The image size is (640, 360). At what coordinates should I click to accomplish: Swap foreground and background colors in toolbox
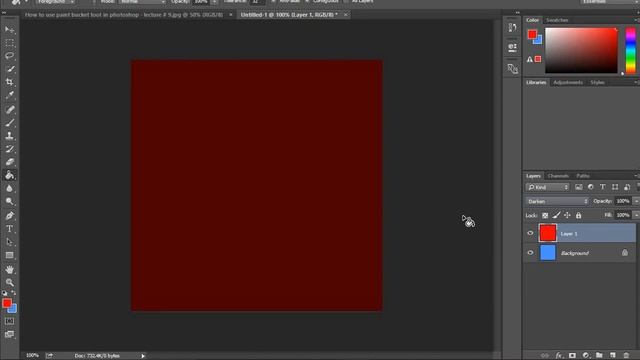(x=13, y=293)
